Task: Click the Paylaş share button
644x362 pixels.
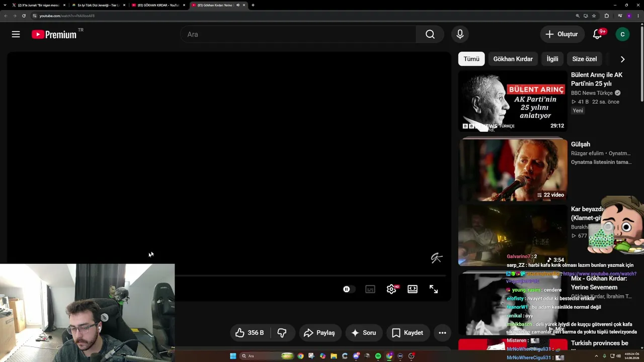Action: [320, 333]
